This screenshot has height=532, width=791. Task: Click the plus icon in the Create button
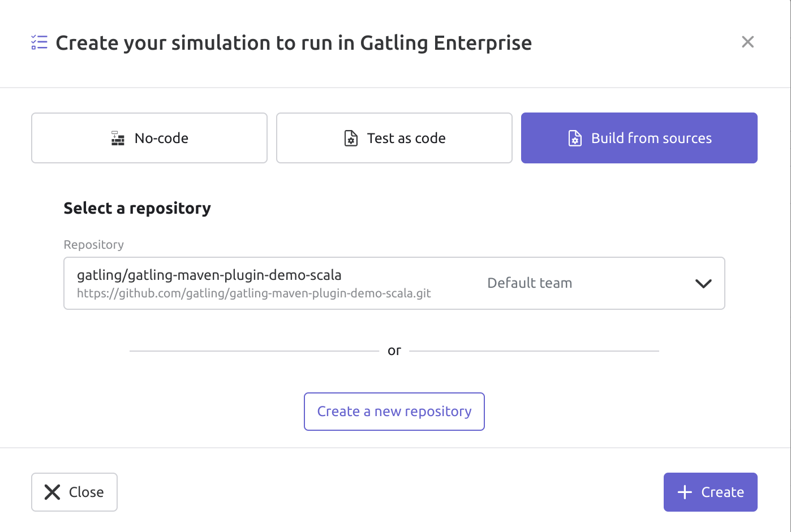tap(685, 492)
